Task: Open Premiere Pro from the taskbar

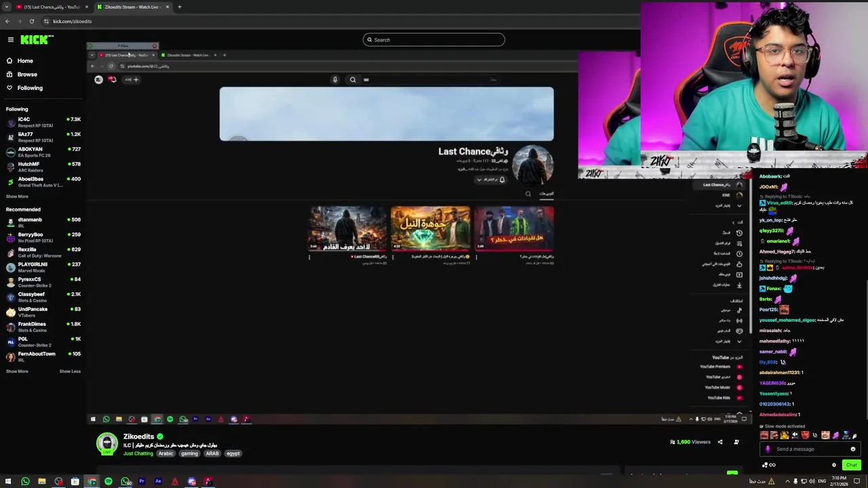Action: point(142,482)
